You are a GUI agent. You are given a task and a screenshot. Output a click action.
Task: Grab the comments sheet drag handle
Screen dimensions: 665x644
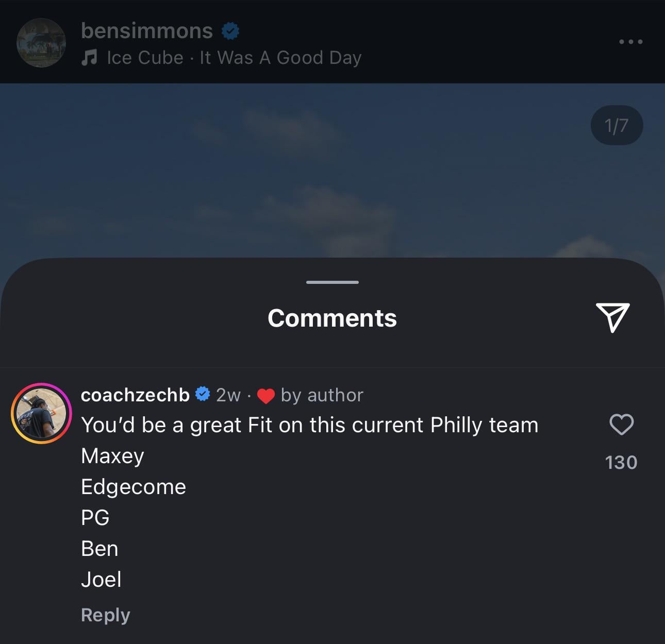pos(332,282)
